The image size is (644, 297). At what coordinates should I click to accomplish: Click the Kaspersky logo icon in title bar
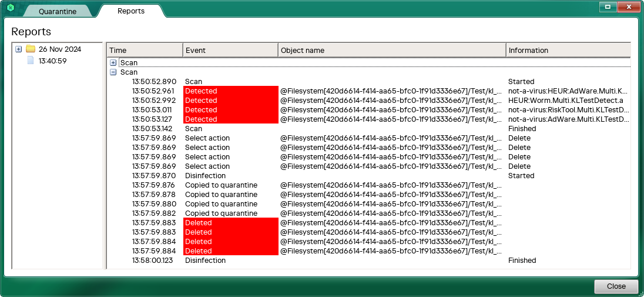pyautogui.click(x=10, y=7)
